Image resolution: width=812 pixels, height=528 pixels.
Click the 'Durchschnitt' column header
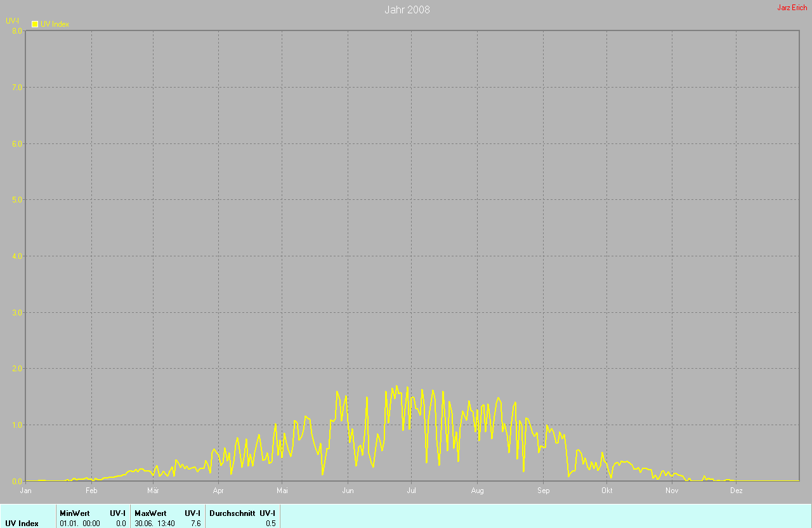pyautogui.click(x=231, y=513)
